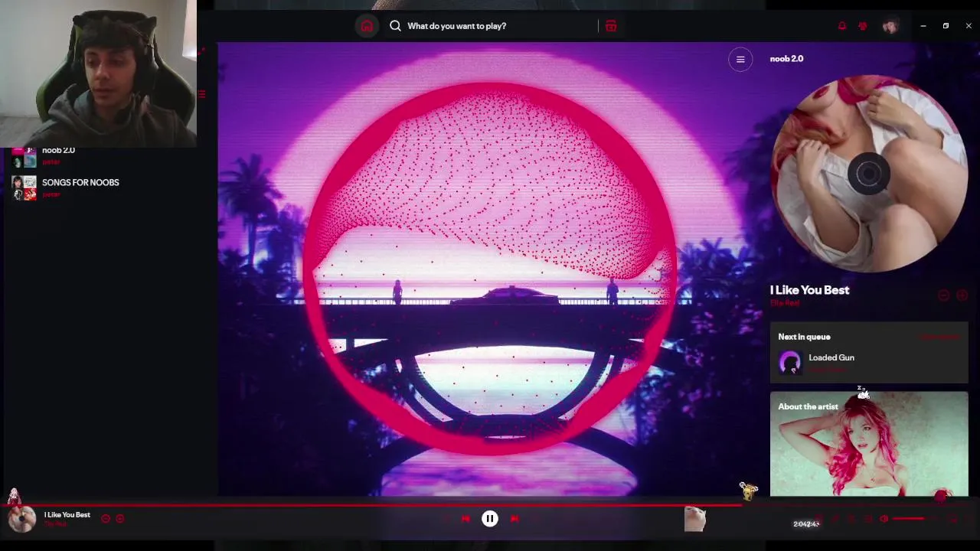Skip to the previous track

point(465,519)
